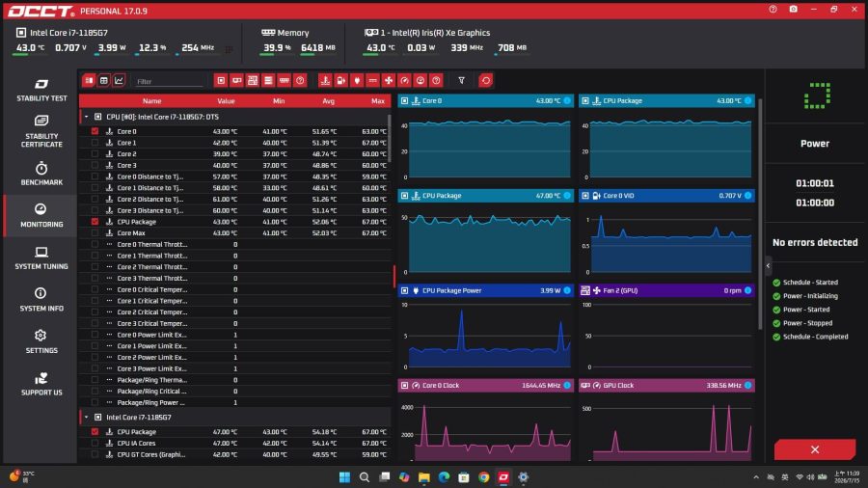Check the CPU IA Cores checkbox

(95, 444)
